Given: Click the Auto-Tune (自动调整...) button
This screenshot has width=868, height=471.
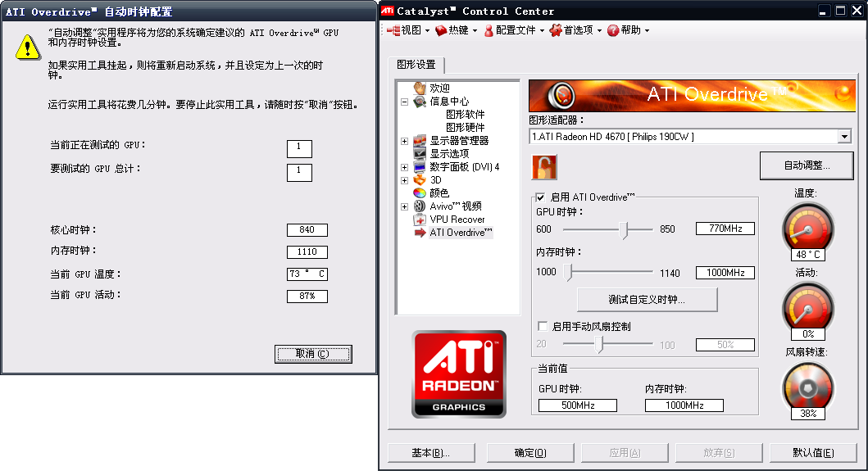Looking at the screenshot, I should [807, 165].
